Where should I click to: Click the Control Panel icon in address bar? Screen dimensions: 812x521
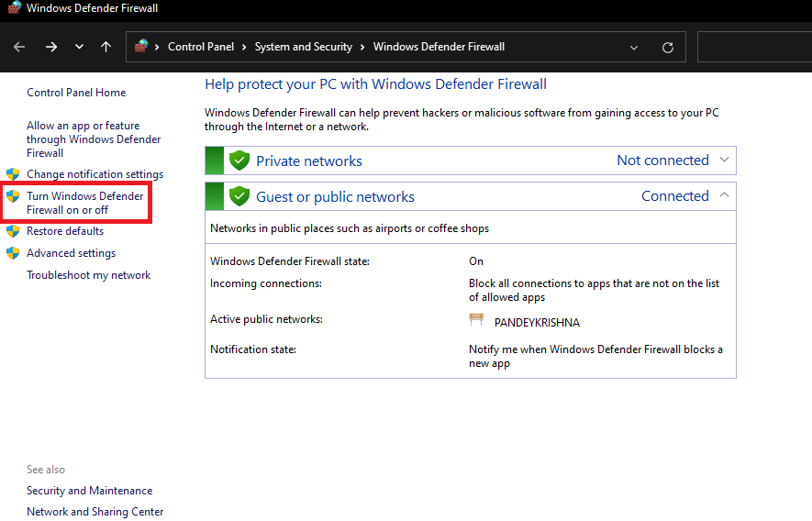coord(141,47)
